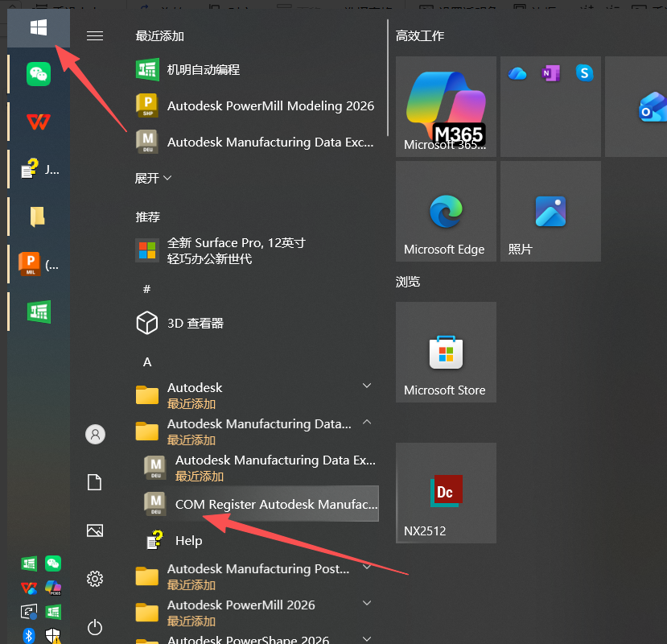Click the 浏览 tile group title
667x644 pixels.
tap(408, 282)
